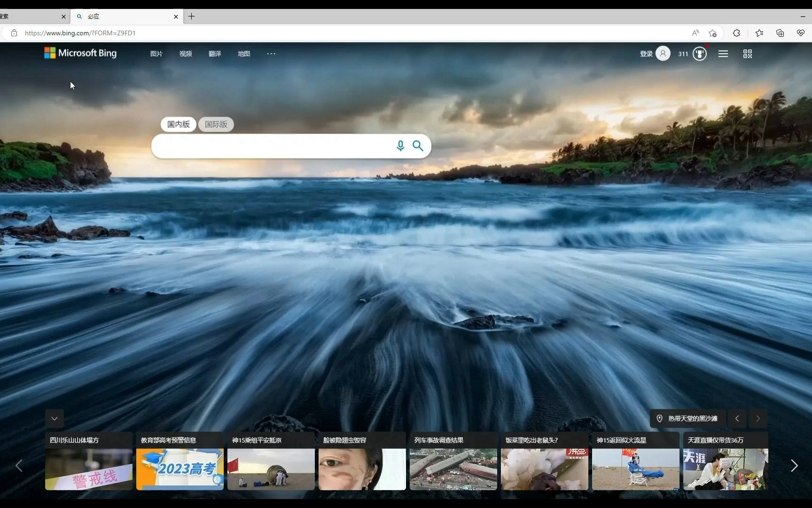Open browser essentials heart icon
Viewport: 812px width, 508px height.
coord(801,33)
